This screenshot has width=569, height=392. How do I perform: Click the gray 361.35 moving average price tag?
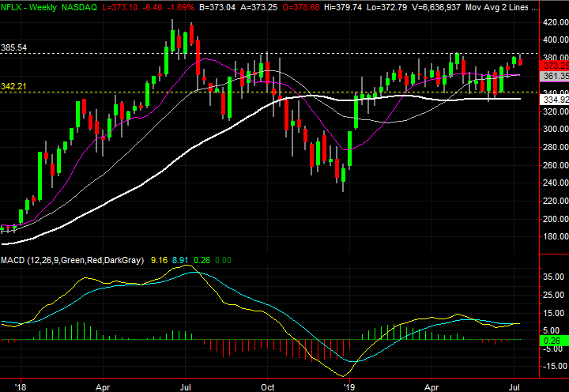[x=555, y=76]
